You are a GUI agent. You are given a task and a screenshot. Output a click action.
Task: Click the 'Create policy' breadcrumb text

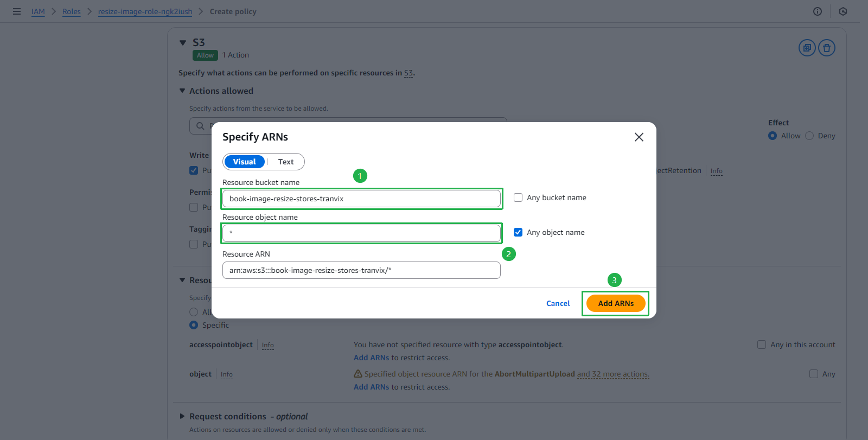(233, 11)
